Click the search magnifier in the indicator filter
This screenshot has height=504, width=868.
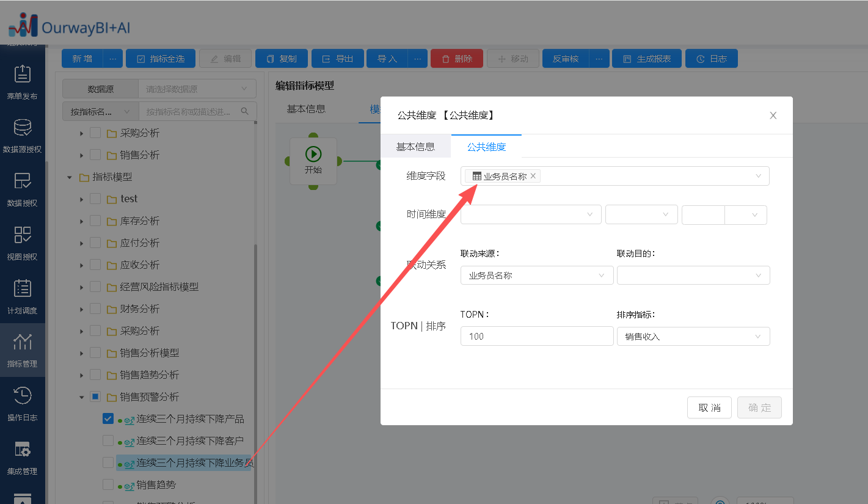pyautogui.click(x=245, y=111)
